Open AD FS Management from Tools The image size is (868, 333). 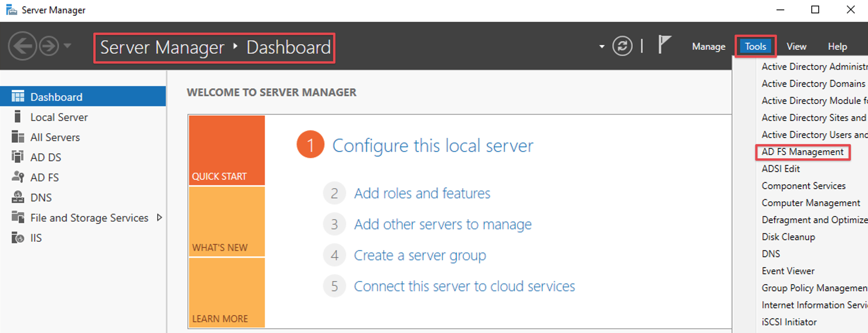coord(803,152)
